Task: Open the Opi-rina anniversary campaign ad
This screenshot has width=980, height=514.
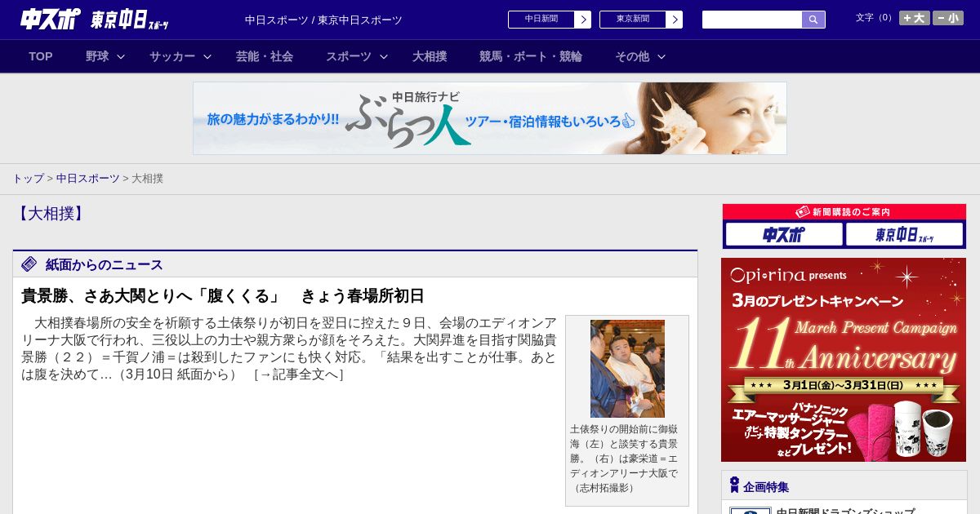Action: [844, 360]
